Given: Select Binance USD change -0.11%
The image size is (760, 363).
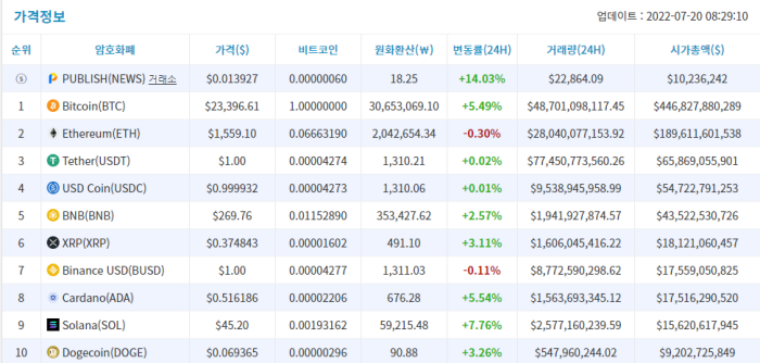Looking at the screenshot, I should point(482,271).
